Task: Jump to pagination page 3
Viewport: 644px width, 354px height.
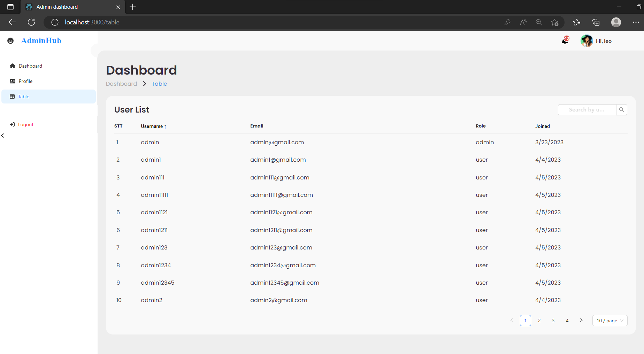Action: click(x=553, y=321)
